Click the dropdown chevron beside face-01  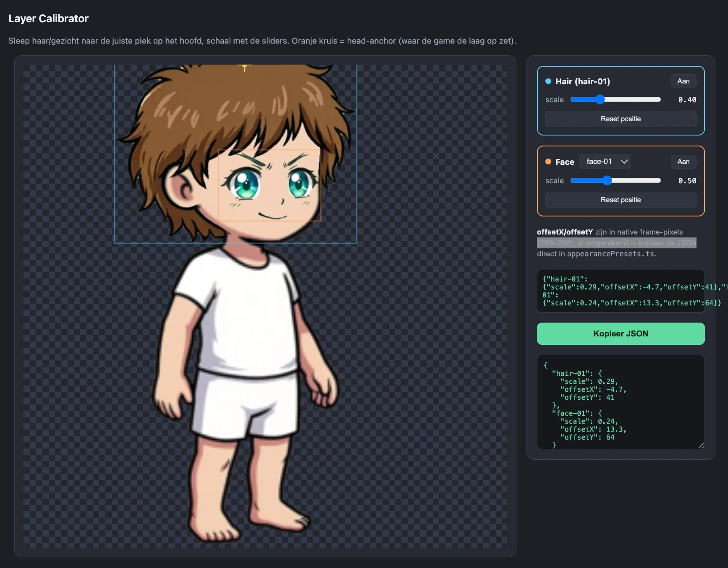[624, 162]
